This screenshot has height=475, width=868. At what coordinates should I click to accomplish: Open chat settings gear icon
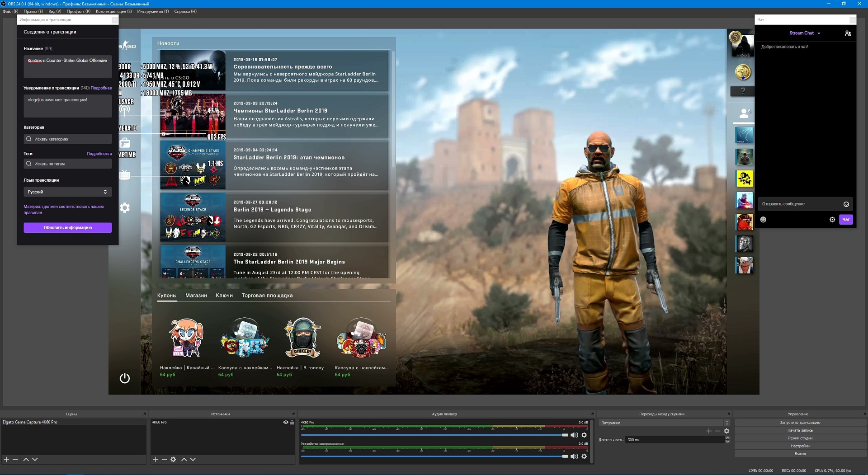click(x=832, y=220)
